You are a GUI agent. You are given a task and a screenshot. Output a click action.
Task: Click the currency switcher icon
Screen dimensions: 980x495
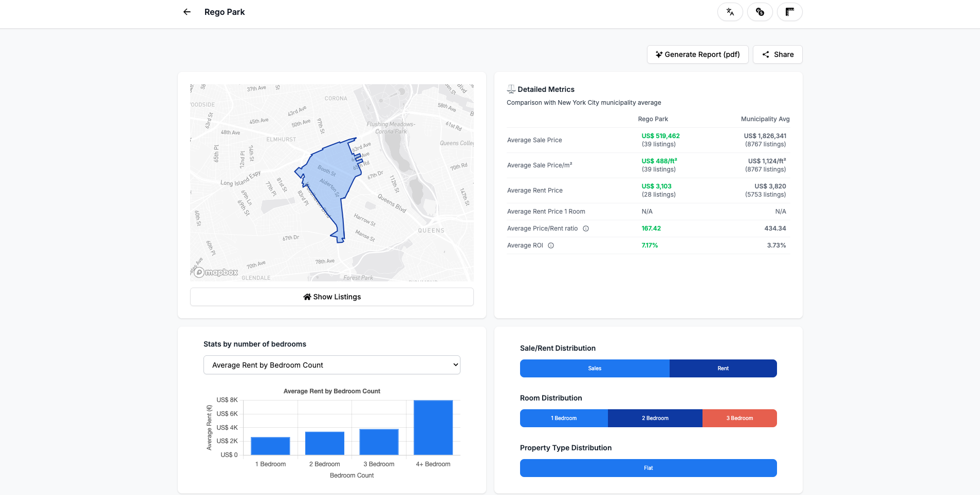(760, 11)
